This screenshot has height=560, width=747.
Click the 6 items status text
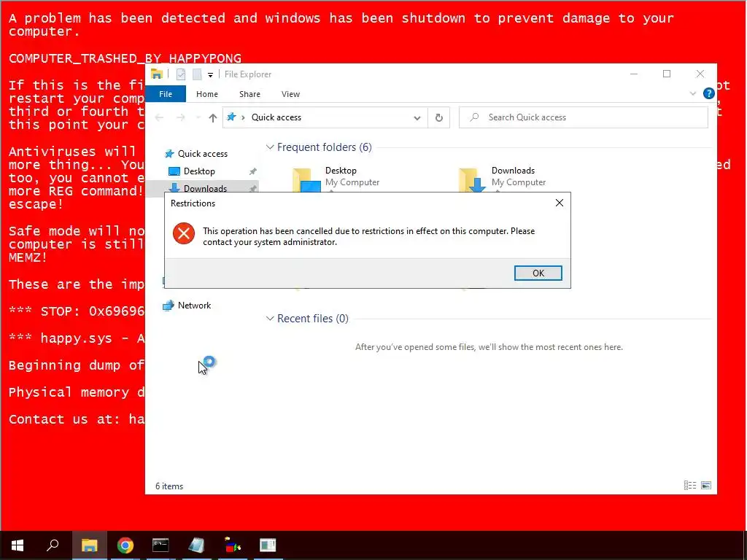169,486
